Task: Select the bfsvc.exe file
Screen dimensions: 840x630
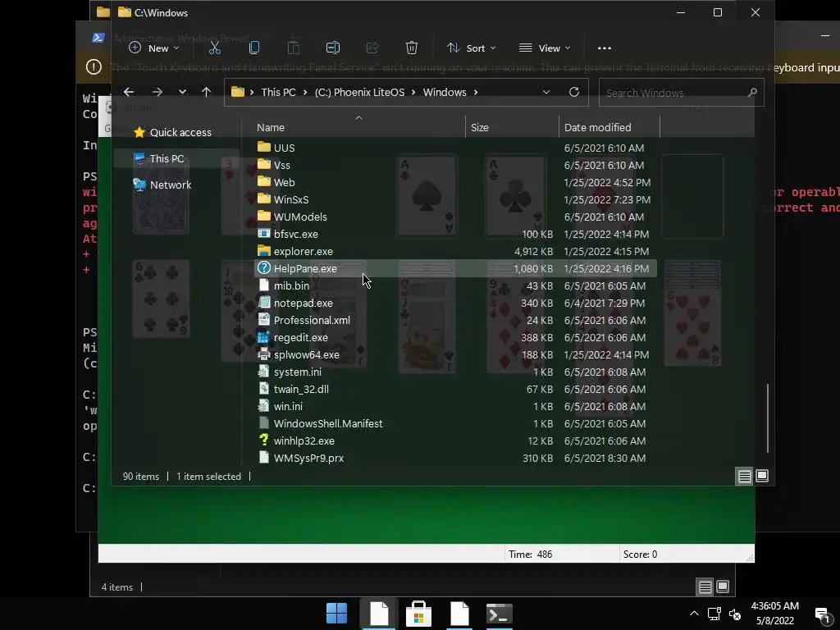Action: 454,234
